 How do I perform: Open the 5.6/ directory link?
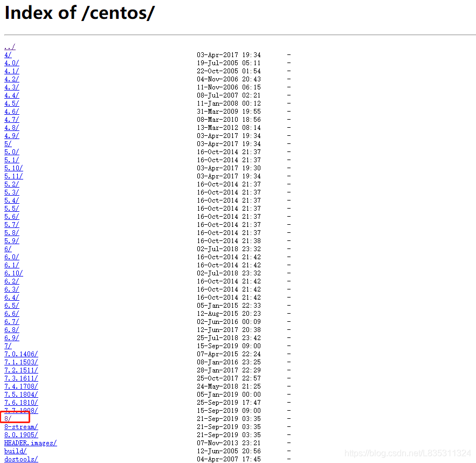click(11, 217)
